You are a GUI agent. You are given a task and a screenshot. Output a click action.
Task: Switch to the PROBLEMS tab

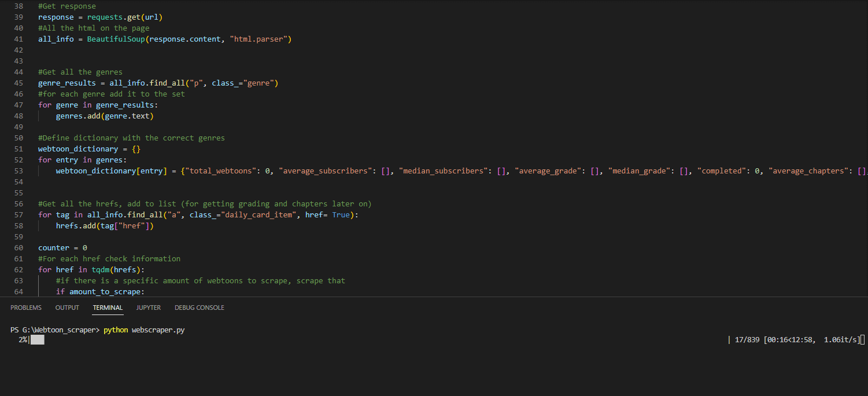click(25, 308)
